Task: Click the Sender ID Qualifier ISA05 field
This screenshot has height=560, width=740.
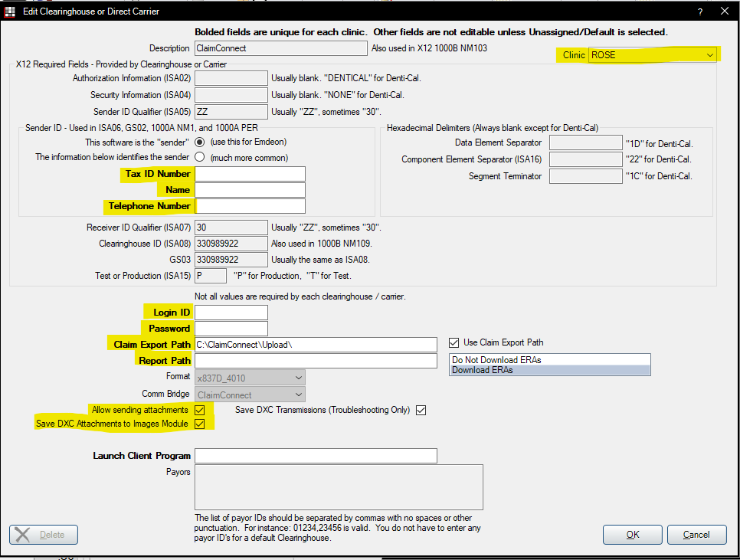Action: tap(231, 112)
